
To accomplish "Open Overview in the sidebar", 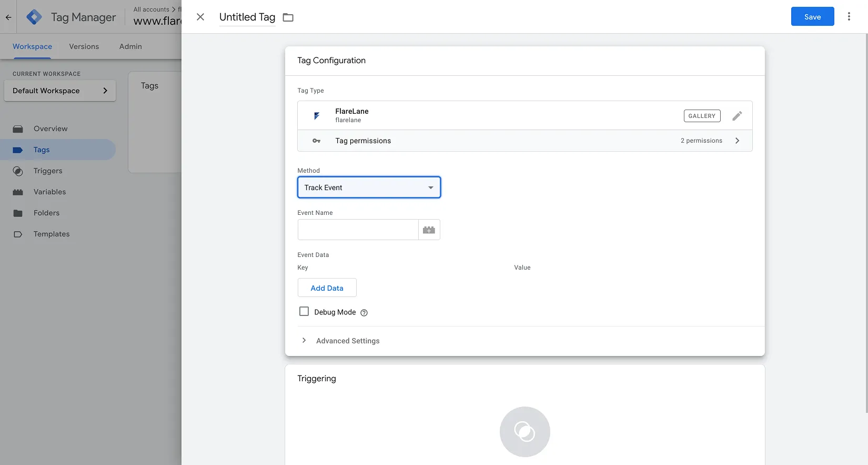I will (x=58, y=128).
